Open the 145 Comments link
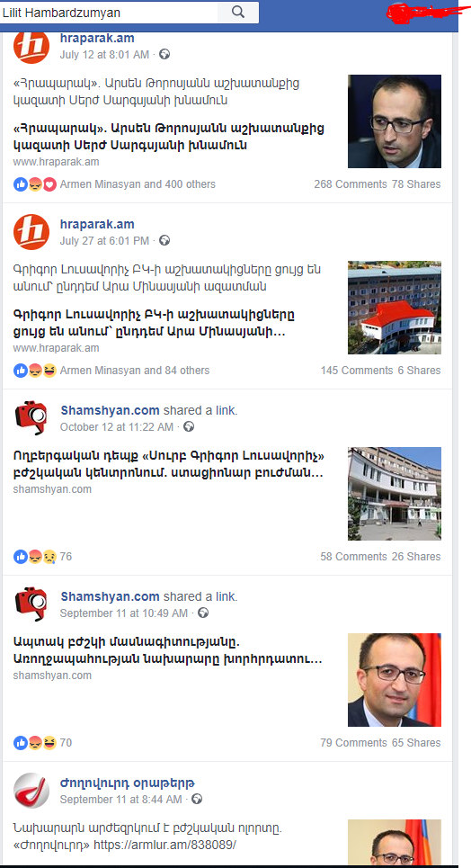 pos(357,371)
